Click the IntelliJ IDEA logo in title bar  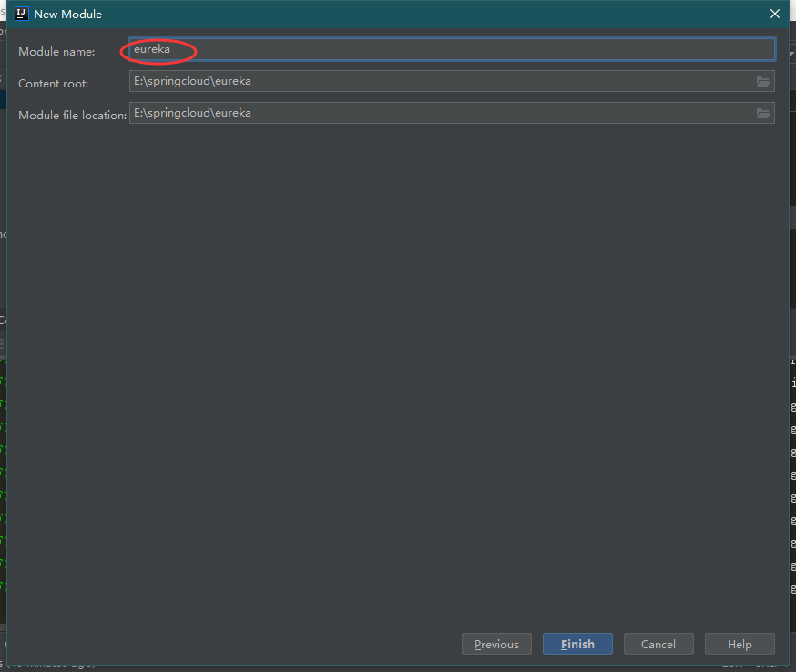pos(21,14)
